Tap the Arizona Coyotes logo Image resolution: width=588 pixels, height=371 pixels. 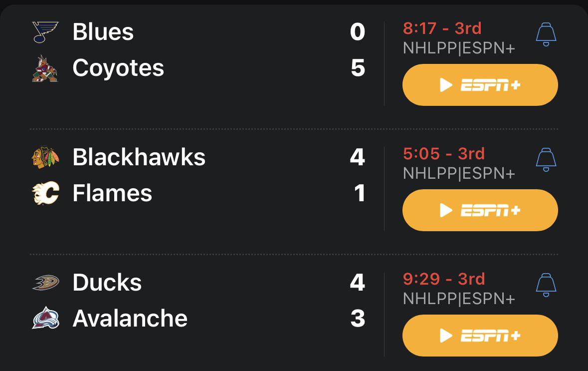pos(45,68)
